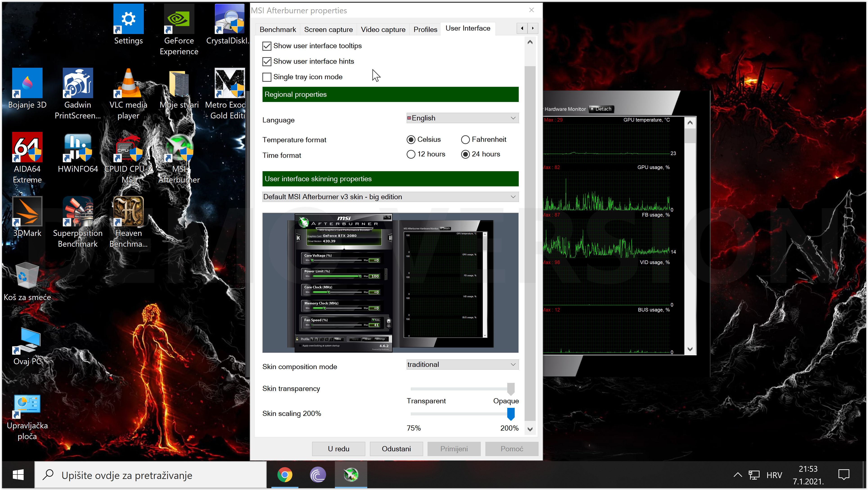868x490 pixels.
Task: Click the Pomoć button
Action: click(x=512, y=449)
